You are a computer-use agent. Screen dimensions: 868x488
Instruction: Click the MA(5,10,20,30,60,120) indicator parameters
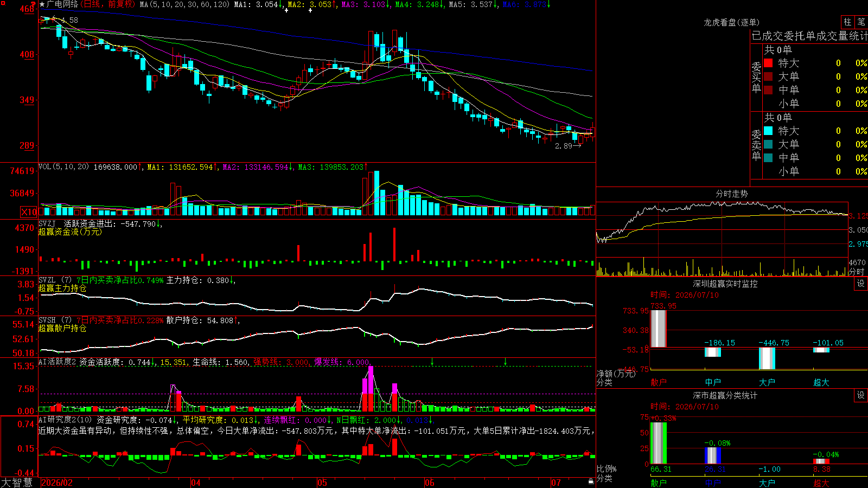[x=184, y=4]
